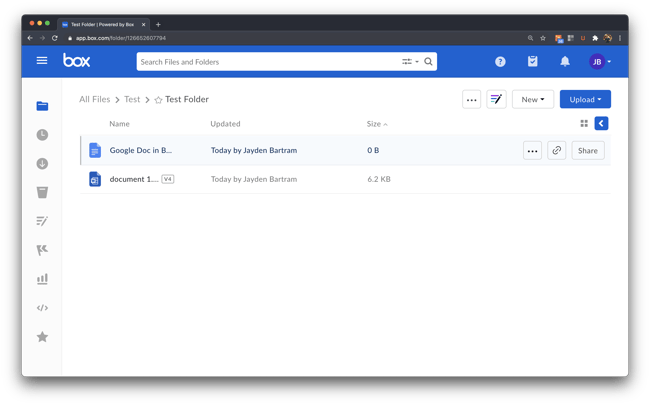
Task: Sort files by Size column header
Action: pos(373,124)
